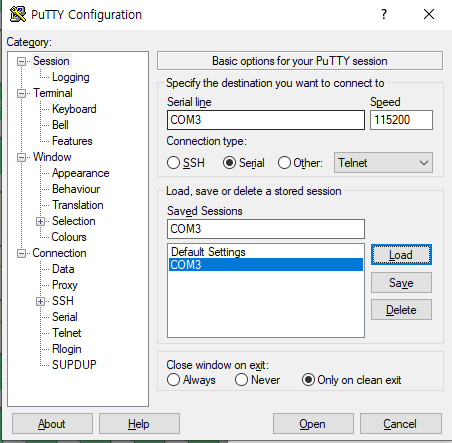Screen dimensions: 452x443
Task: Click the Speed input field
Action: click(401, 120)
